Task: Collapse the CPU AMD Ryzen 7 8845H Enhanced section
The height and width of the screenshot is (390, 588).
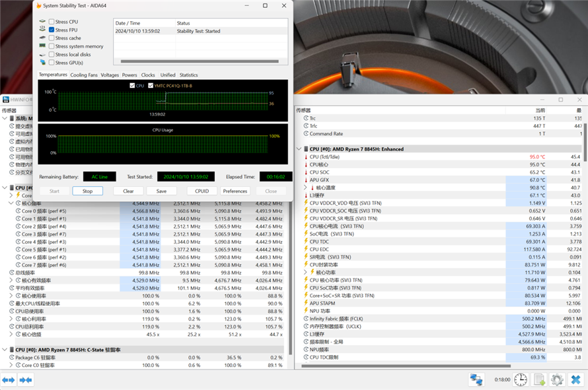Action: coord(299,149)
